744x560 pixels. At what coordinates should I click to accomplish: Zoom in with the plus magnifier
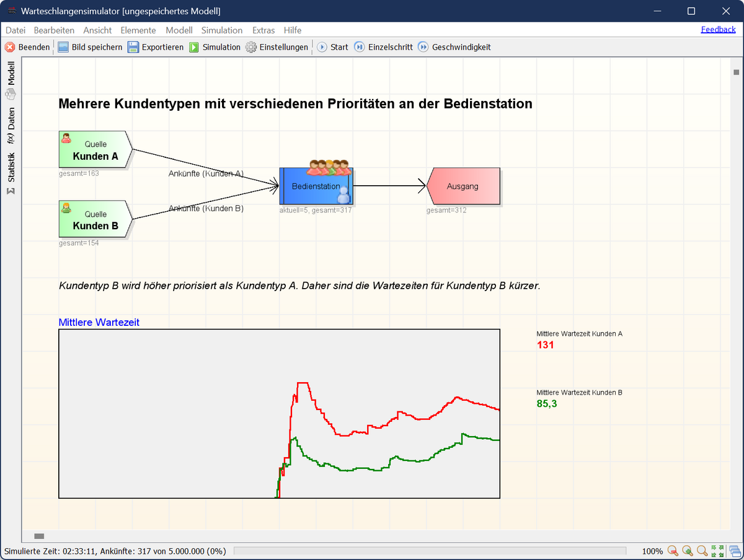[x=688, y=551]
